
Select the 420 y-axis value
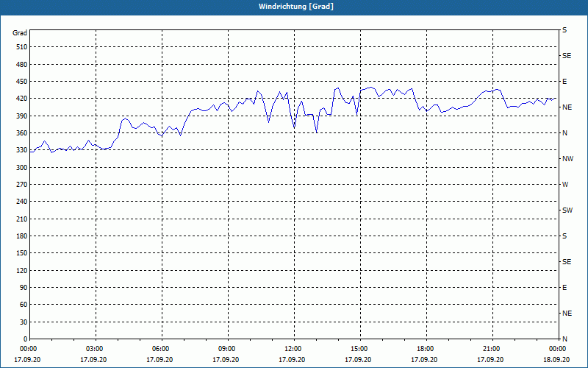click(22, 99)
